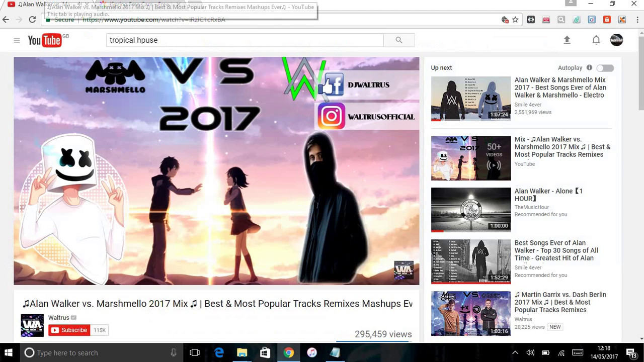Launch Microsoft Edge from taskbar
The width and height of the screenshot is (644, 362).
point(219,352)
